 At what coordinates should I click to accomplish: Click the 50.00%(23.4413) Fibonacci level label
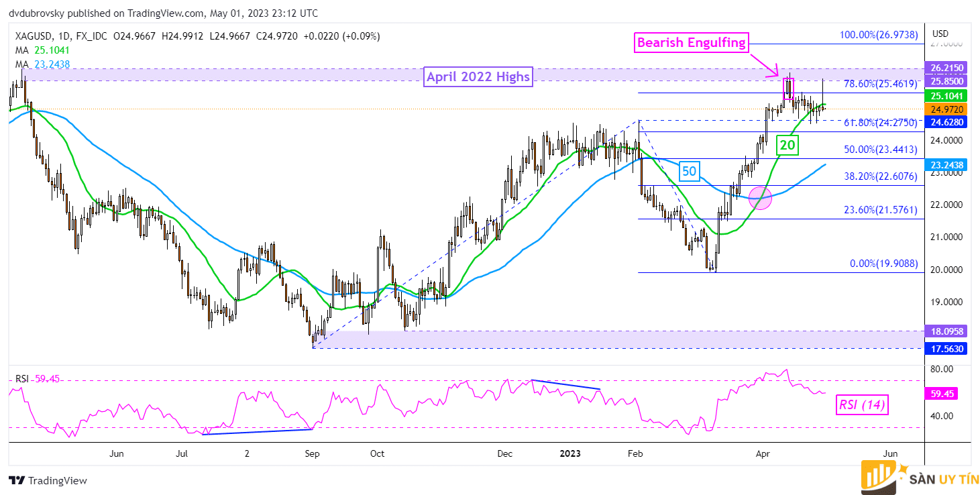880,150
